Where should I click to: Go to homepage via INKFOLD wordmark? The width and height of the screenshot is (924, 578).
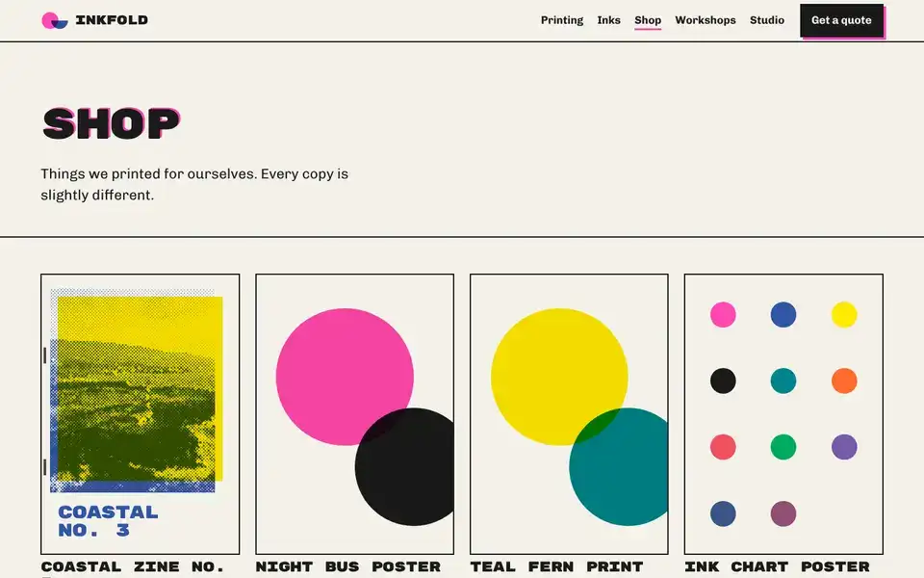[x=112, y=20]
